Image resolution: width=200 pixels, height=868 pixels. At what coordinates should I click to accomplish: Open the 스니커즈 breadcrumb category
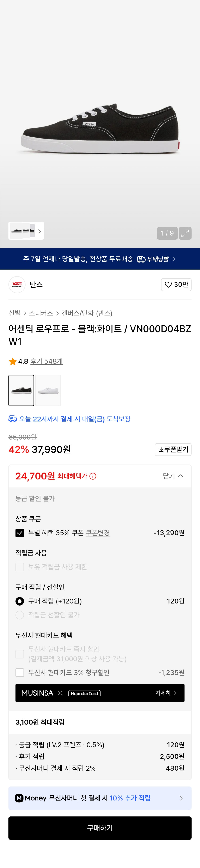[41, 313]
